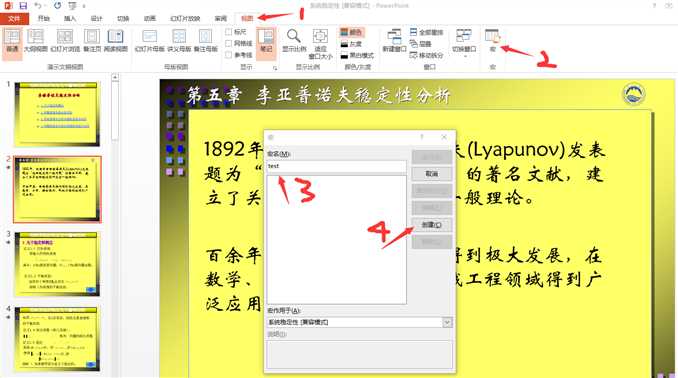
Task: Click slide title 第五章 李亚普诺夫稳定性分析
Action: [x=319, y=95]
